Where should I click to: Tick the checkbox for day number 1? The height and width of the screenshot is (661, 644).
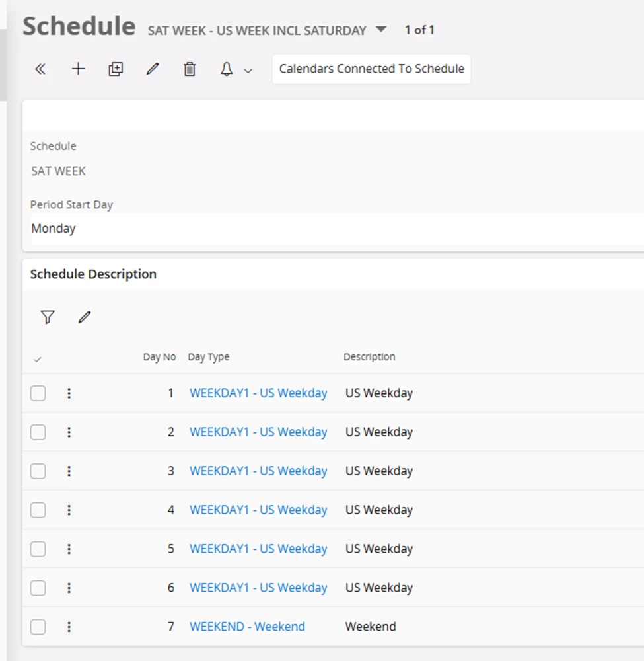tap(38, 393)
